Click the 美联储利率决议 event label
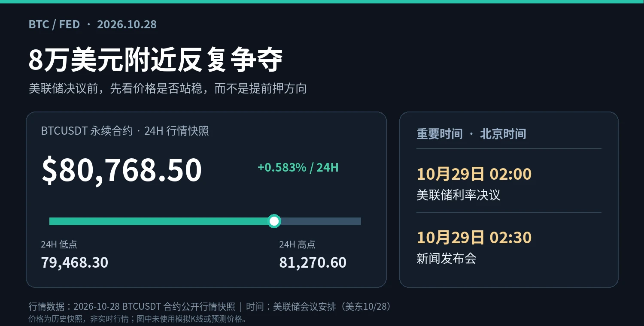This screenshot has height=326, width=644. [459, 195]
